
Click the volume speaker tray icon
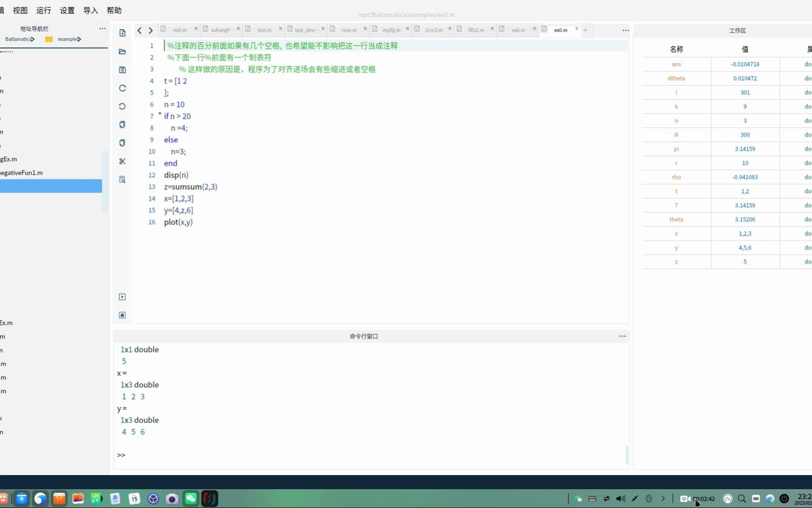620,499
